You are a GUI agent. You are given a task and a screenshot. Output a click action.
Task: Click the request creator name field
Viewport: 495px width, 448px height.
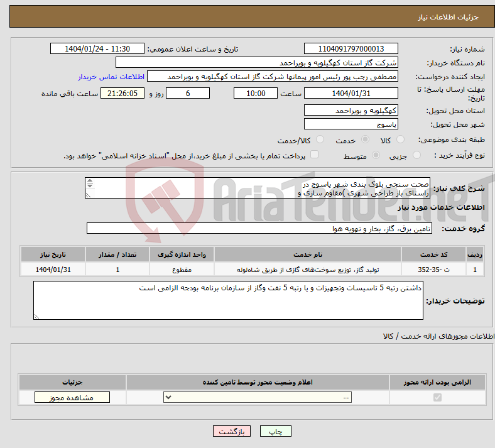pyautogui.click(x=273, y=77)
